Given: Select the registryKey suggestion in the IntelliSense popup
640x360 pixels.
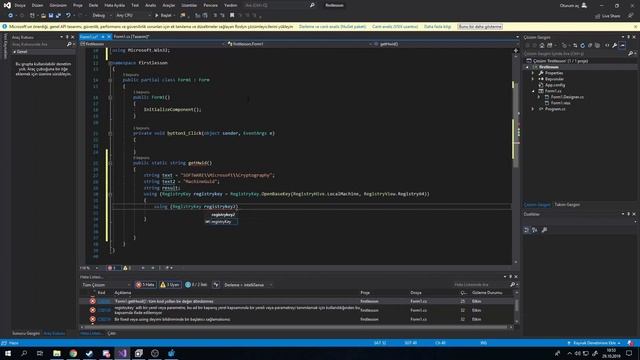Looking at the screenshot, I should click(x=221, y=222).
